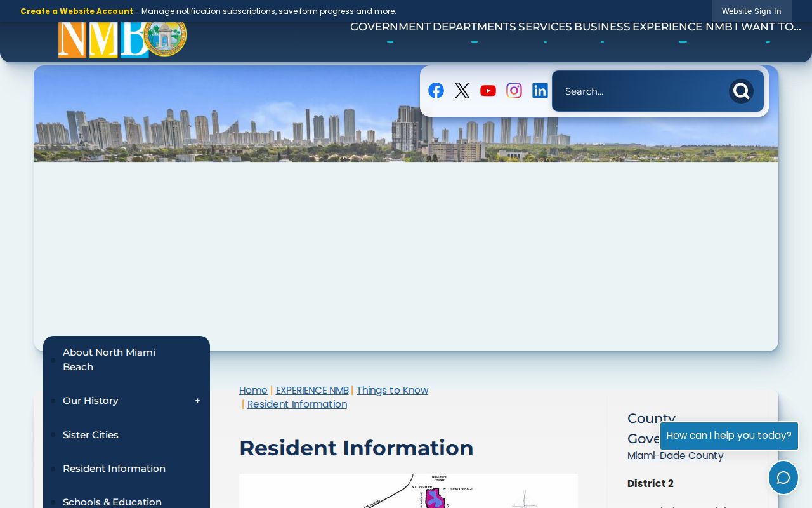Image resolution: width=812 pixels, height=508 pixels.
Task: Open the chat bubble icon
Action: (x=783, y=478)
